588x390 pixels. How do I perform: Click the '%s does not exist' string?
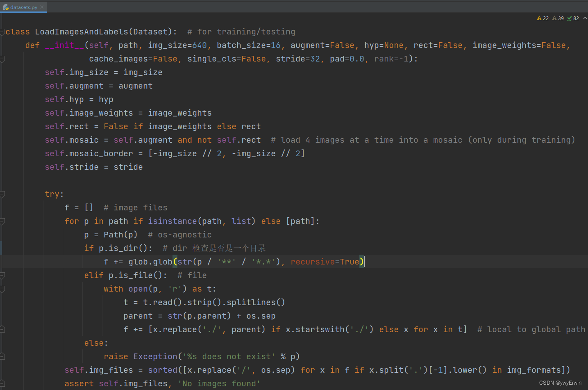click(x=229, y=357)
